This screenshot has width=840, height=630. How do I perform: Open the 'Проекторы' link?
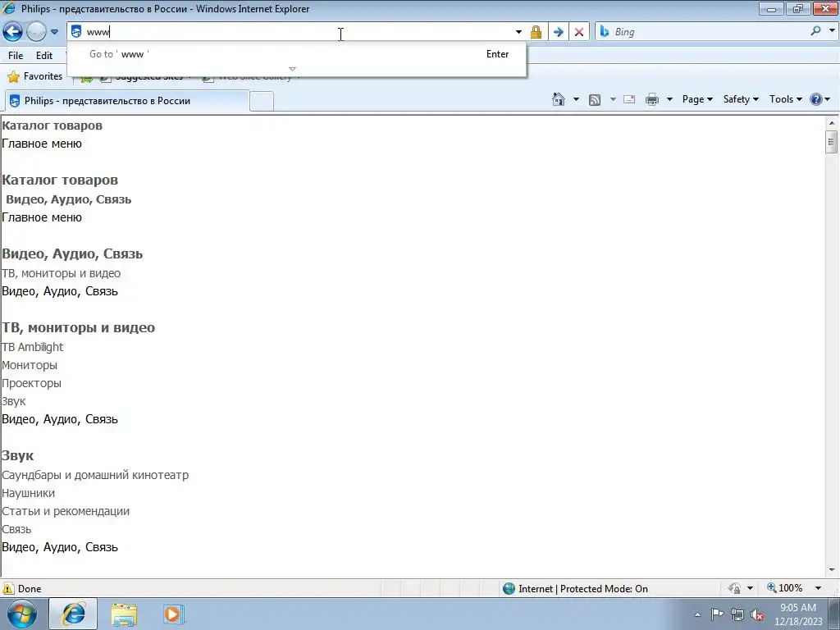pyautogui.click(x=32, y=384)
